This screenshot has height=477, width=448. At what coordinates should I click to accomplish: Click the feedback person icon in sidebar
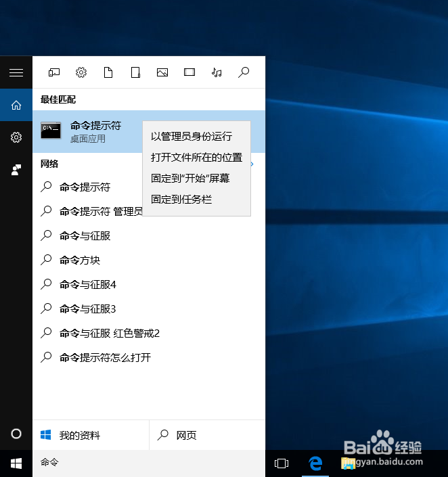[16, 170]
